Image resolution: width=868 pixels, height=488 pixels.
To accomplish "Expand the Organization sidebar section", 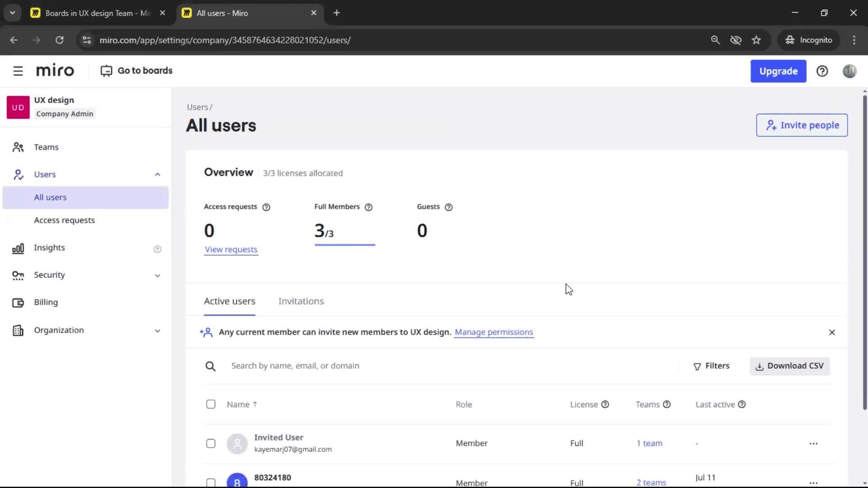I will click(157, 331).
